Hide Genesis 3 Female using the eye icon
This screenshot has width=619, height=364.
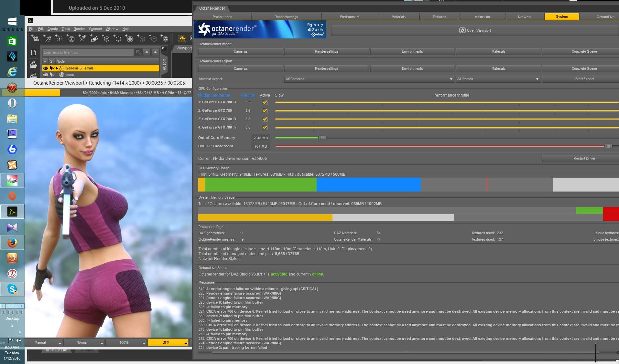tap(46, 68)
